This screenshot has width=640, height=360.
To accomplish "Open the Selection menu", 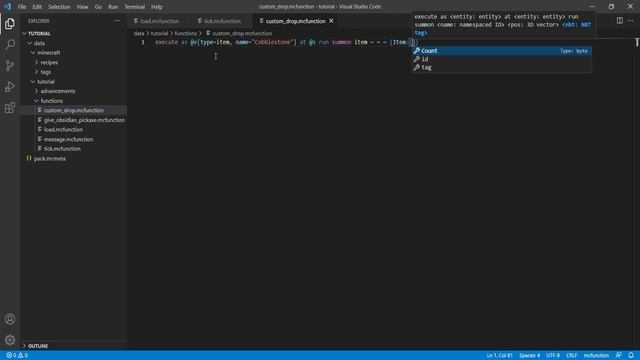I will point(59,7).
